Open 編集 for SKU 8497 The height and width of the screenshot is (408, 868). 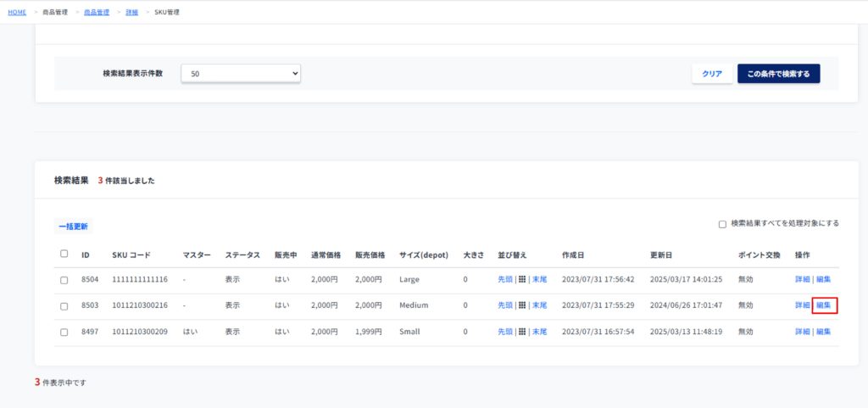tap(823, 332)
